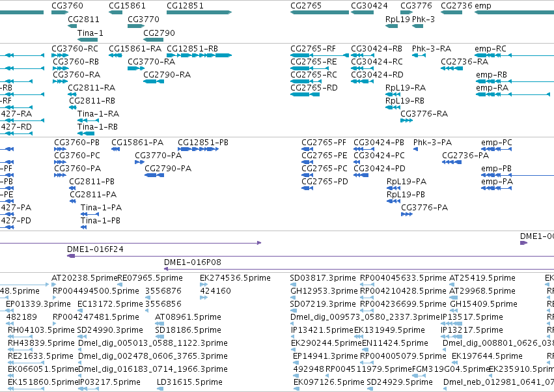Viewport: 554px width, 392px height.
Task: Select the CG2736 gene feature
Action: [452, 12]
